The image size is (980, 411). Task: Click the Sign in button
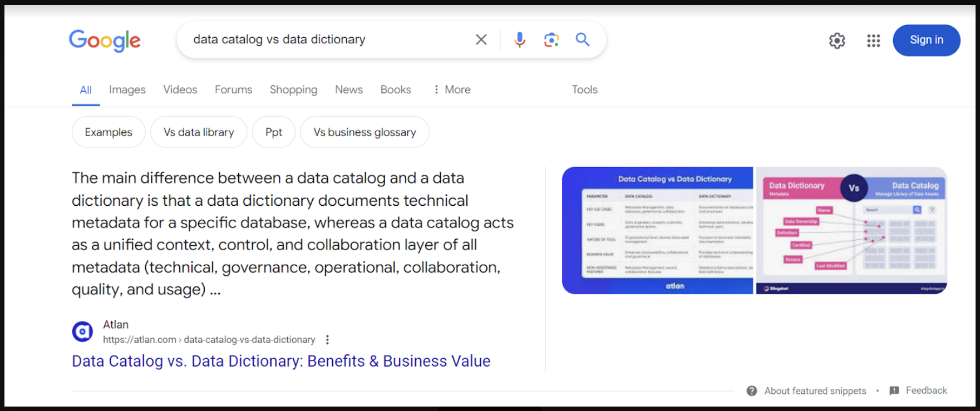pyautogui.click(x=927, y=40)
